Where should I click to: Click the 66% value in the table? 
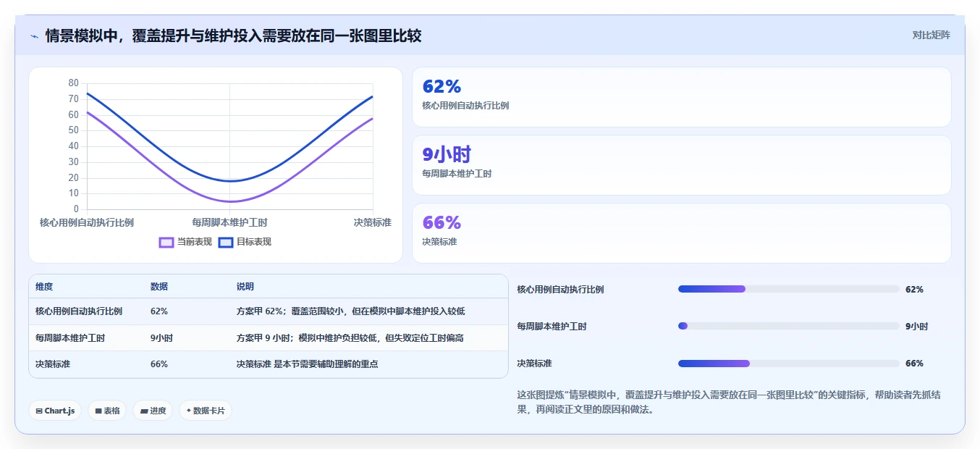tap(159, 364)
